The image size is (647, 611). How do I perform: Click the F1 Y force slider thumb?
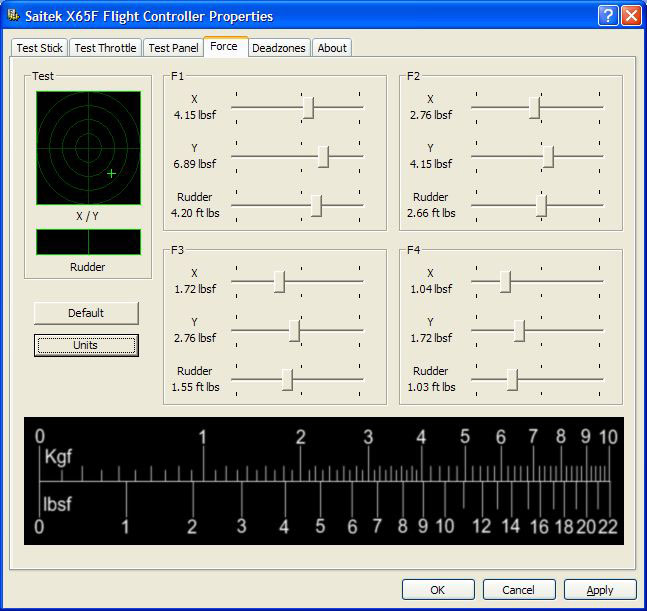tap(324, 156)
